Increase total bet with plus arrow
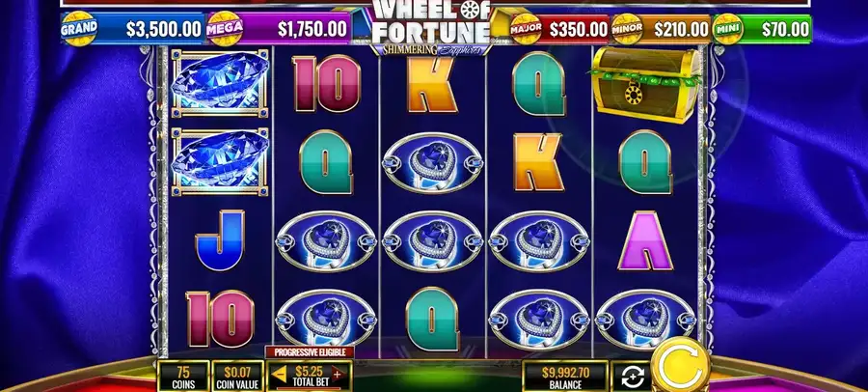Viewport: 868px width, 392px height. [x=338, y=374]
